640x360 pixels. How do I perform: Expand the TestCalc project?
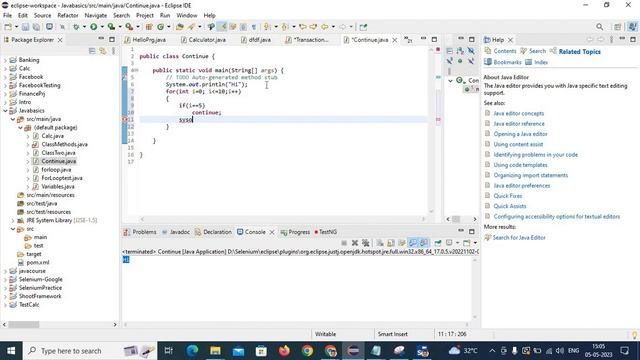[5, 305]
